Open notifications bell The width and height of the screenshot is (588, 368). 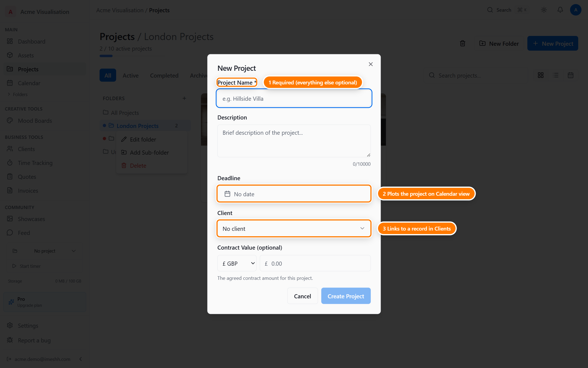560,10
